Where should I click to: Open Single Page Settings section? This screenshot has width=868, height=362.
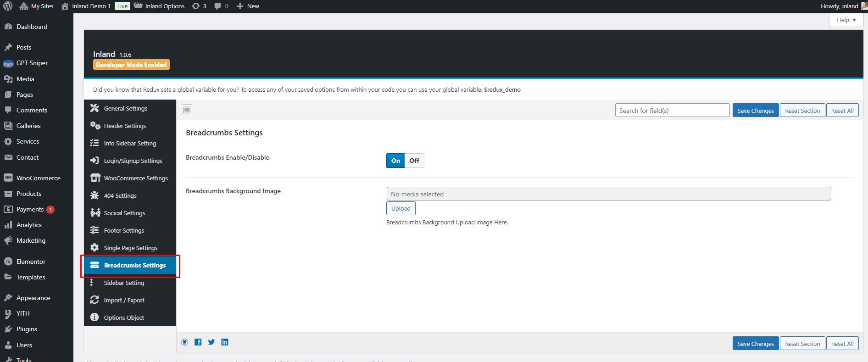[130, 248]
